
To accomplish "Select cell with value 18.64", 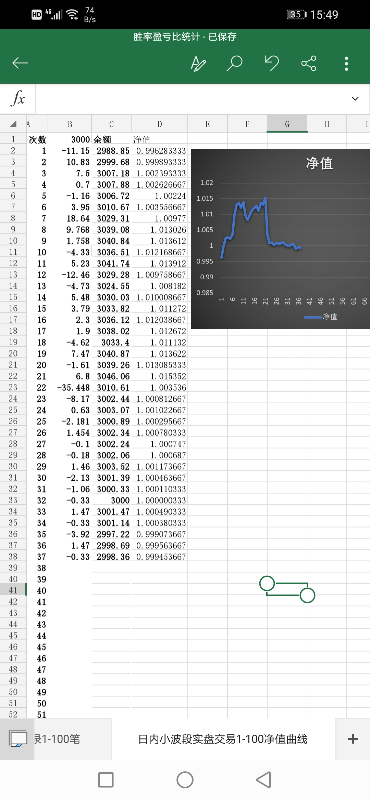I will pyautogui.click(x=70, y=218).
